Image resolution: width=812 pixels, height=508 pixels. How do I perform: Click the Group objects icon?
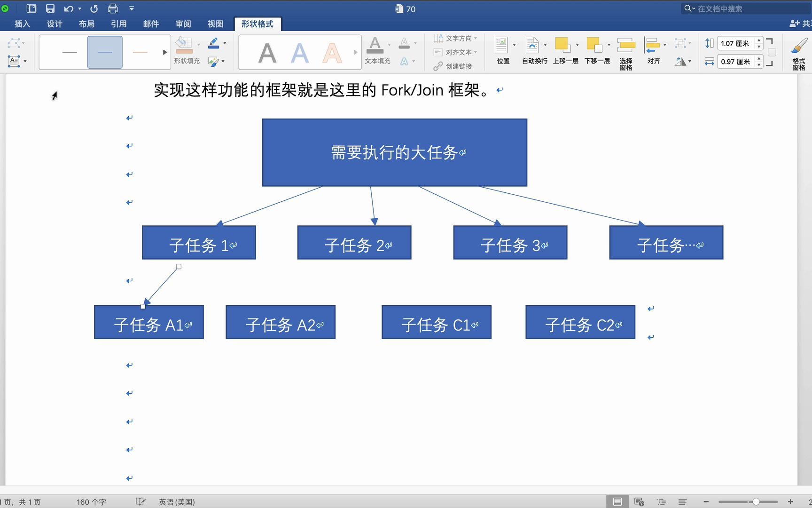[x=680, y=43]
